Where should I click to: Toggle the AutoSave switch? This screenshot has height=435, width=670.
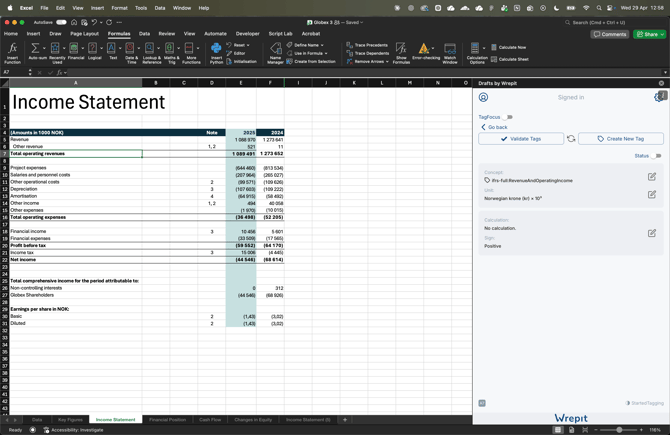coord(61,22)
